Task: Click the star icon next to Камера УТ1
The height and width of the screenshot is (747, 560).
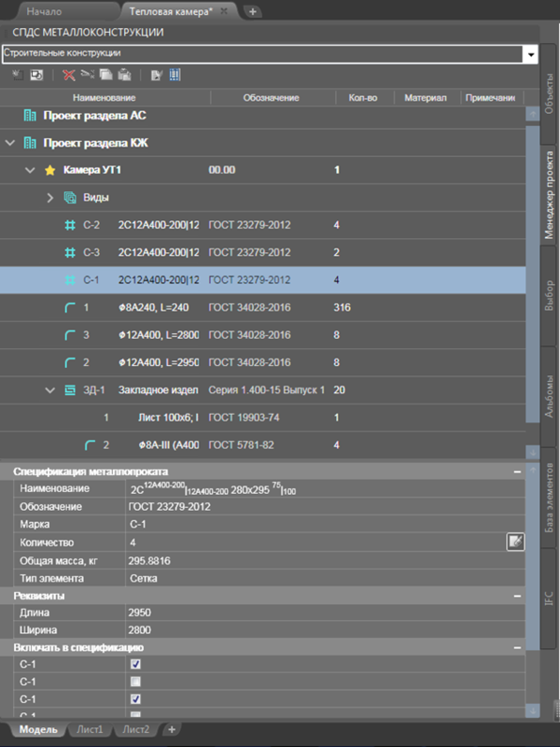Action: pyautogui.click(x=50, y=171)
